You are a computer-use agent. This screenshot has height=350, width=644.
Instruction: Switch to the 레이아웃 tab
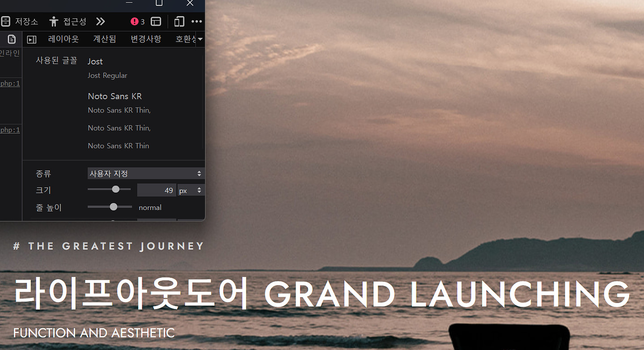point(64,39)
